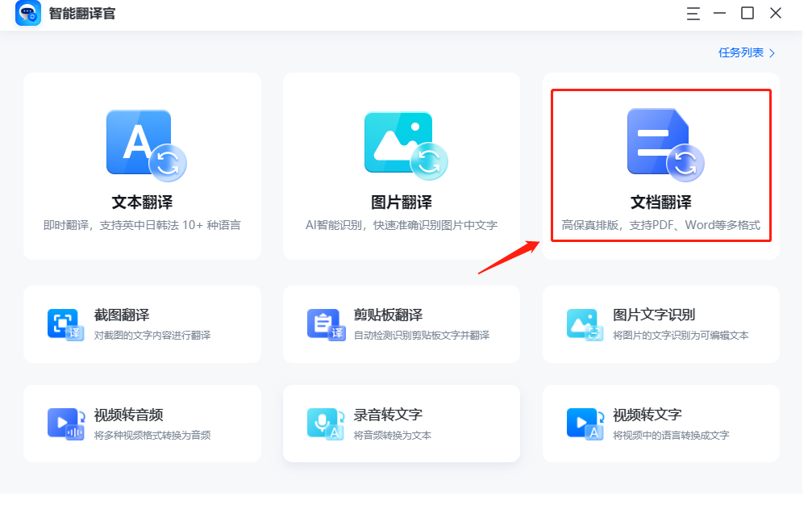Click description 将多种视频格式转换为音频
Screen dimensions: 812x530
click(x=152, y=435)
